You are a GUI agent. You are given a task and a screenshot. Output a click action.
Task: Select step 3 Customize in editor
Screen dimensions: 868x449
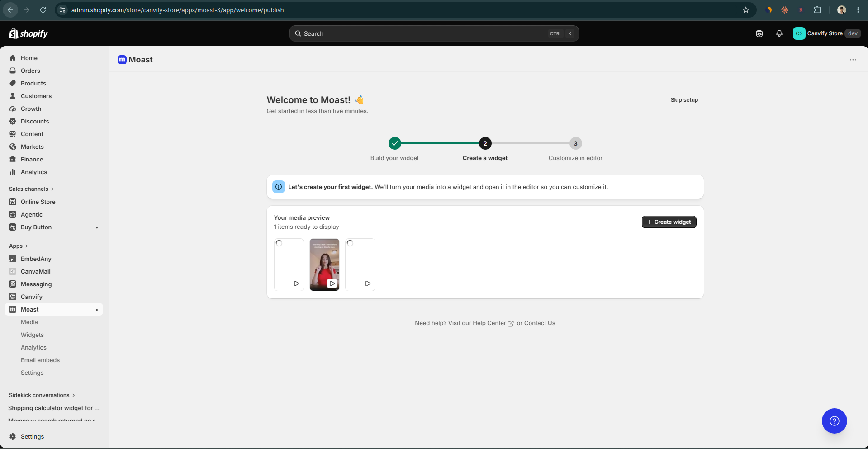[x=575, y=143]
